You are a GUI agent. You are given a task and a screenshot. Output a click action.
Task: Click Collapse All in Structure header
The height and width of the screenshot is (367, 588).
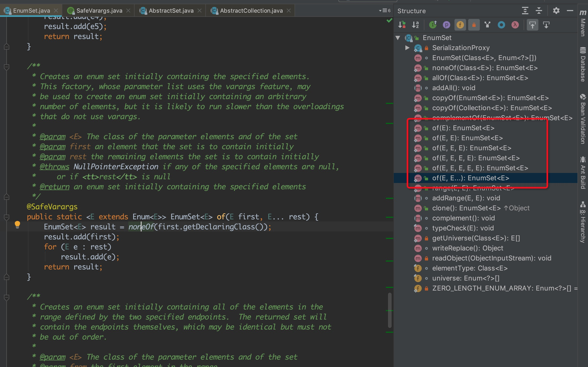pyautogui.click(x=539, y=11)
